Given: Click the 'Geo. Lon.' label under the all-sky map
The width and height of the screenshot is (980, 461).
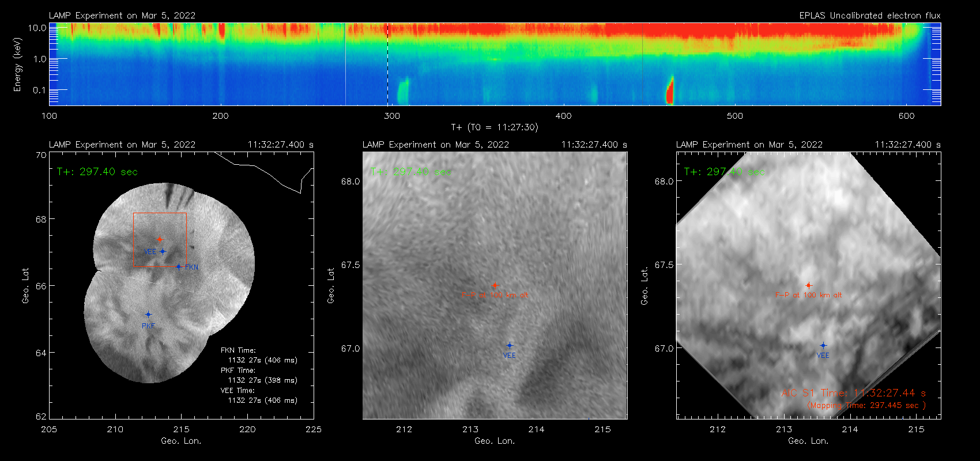Looking at the screenshot, I should (181, 441).
